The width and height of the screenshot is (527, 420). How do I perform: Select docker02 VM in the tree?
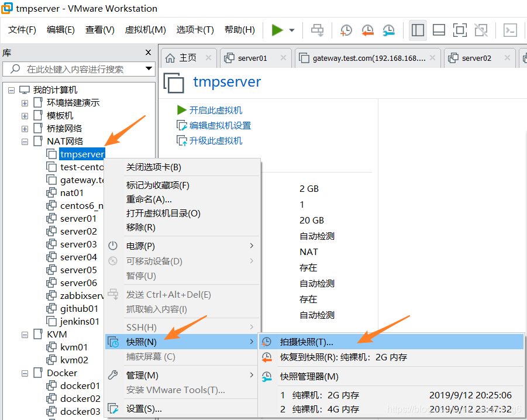[x=80, y=398]
